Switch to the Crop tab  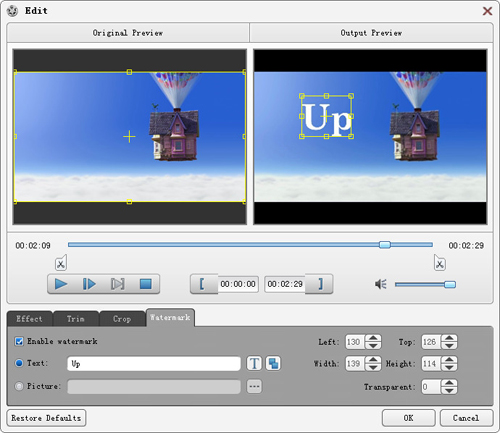pos(122,319)
